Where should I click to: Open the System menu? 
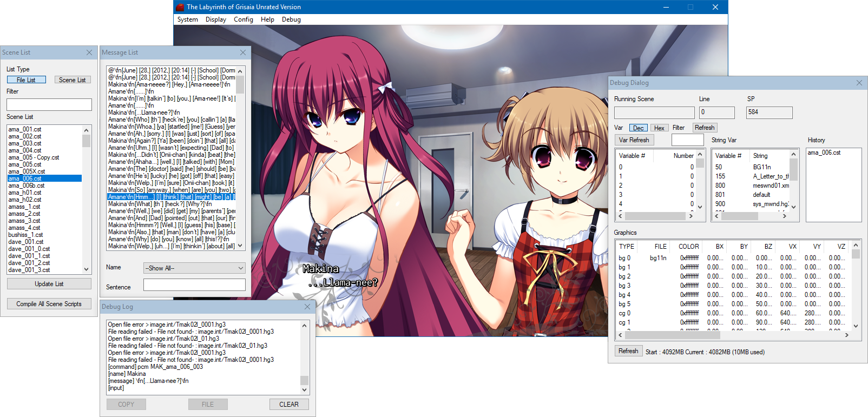(x=188, y=19)
